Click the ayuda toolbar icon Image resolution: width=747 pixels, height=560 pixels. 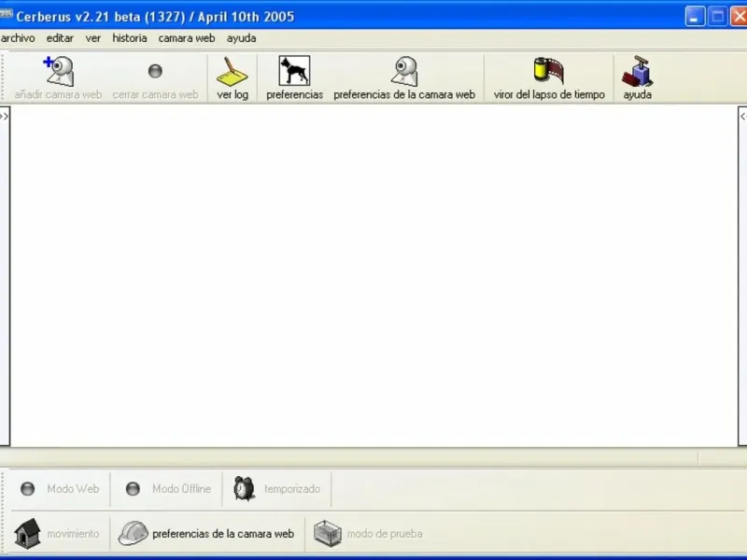[638, 71]
